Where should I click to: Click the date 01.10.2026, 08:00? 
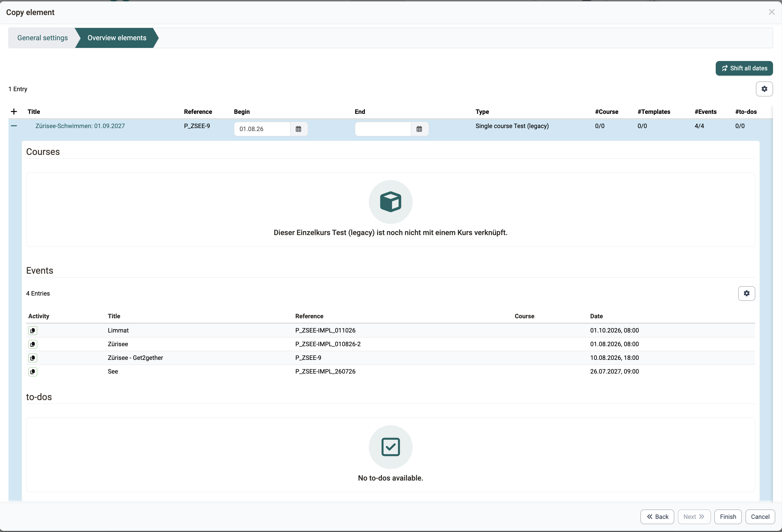[614, 330]
